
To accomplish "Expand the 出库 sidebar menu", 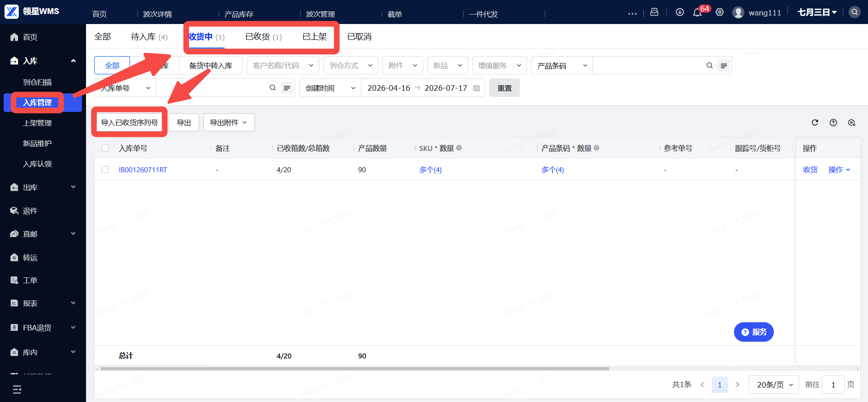I will pyautogui.click(x=73, y=187).
